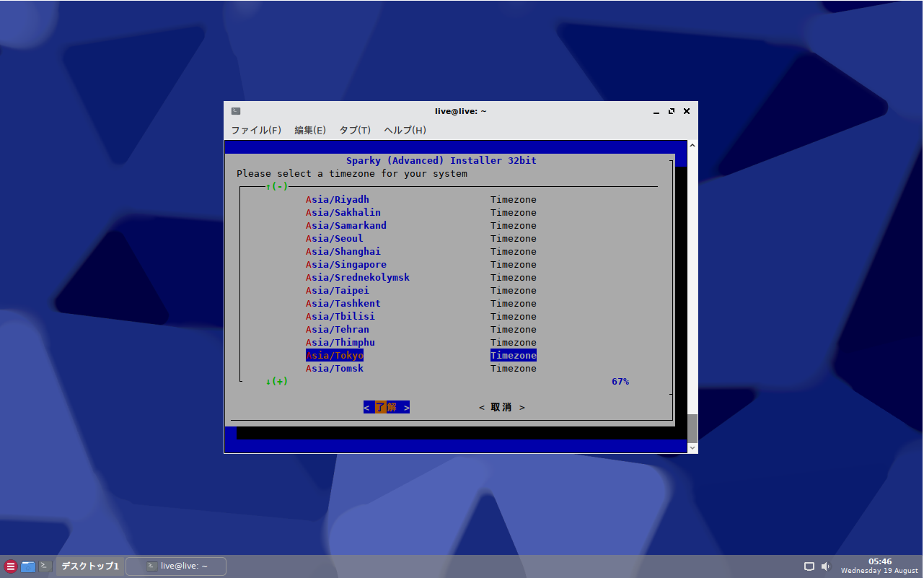Switch to デスクトップ1 workspace button
The height and width of the screenshot is (578, 924).
click(89, 566)
